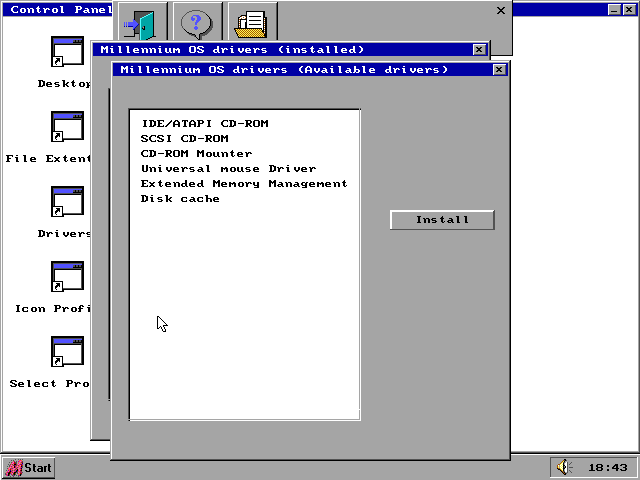Close the toolbar panel with X
640x480 pixels.
[x=501, y=11]
